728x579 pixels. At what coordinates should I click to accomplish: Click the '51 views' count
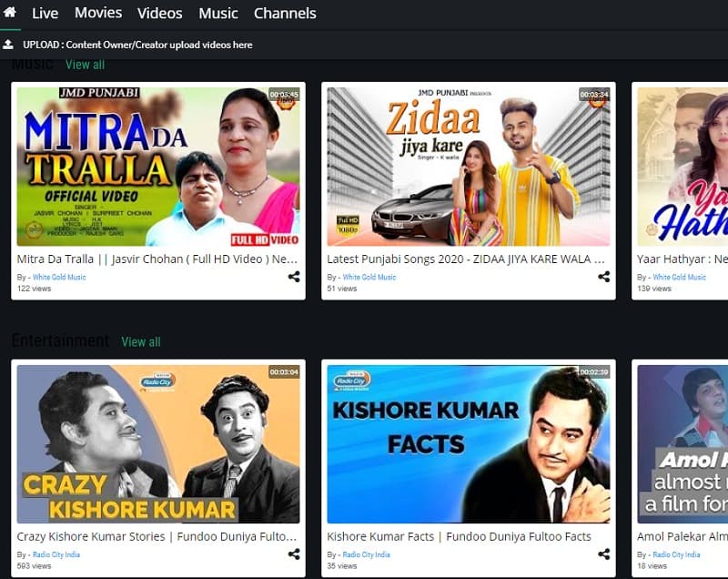[342, 289]
